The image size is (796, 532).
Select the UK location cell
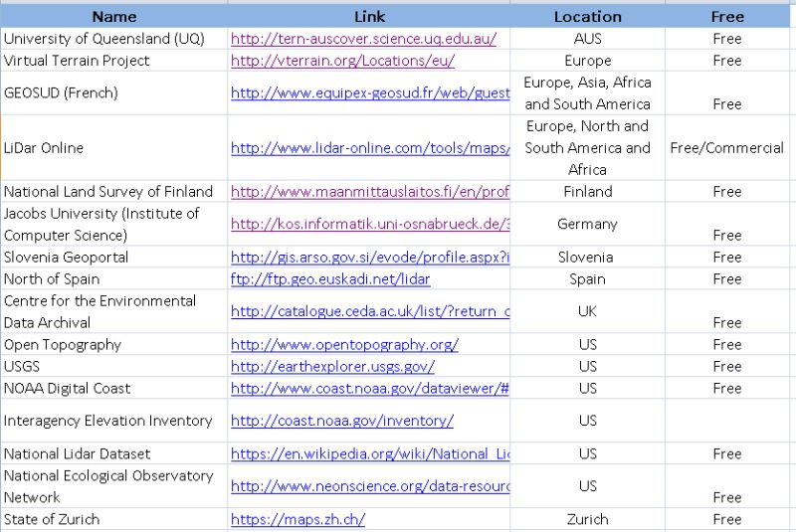(587, 311)
